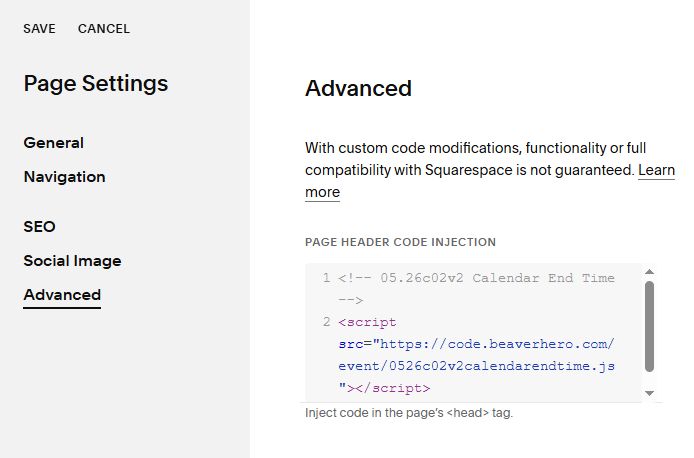Click the CANCEL button
The image size is (694, 458).
[104, 29]
